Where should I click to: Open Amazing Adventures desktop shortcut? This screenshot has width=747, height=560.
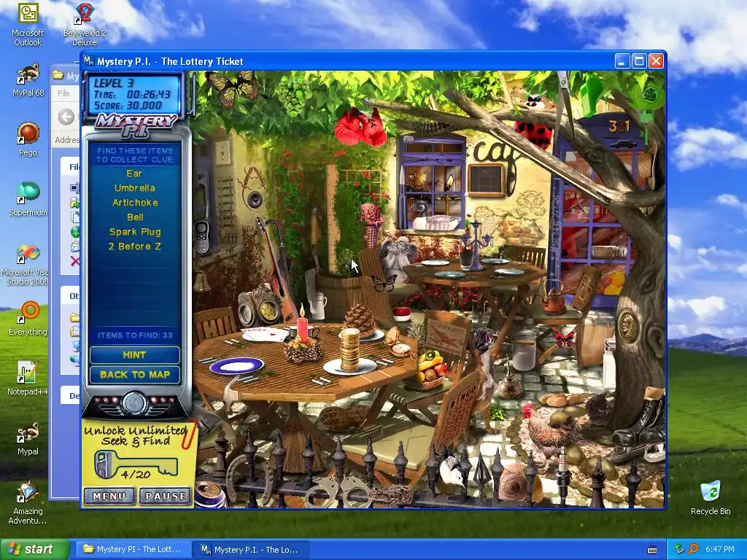coord(28,502)
